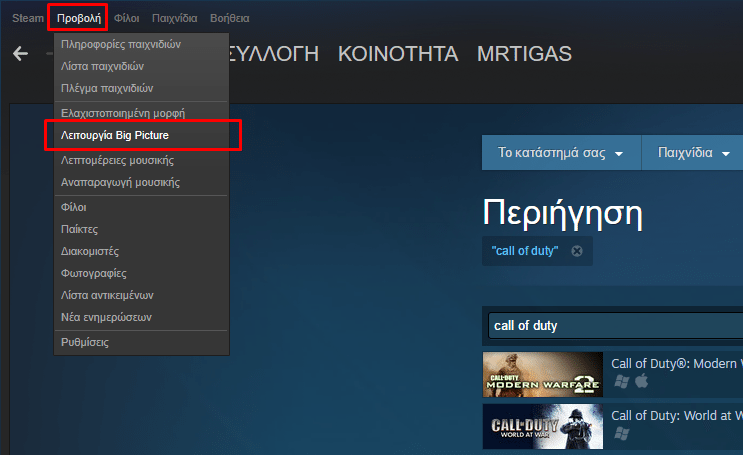Click Windows icon under World at War
Screen dimensions: 743x455
click(x=621, y=433)
